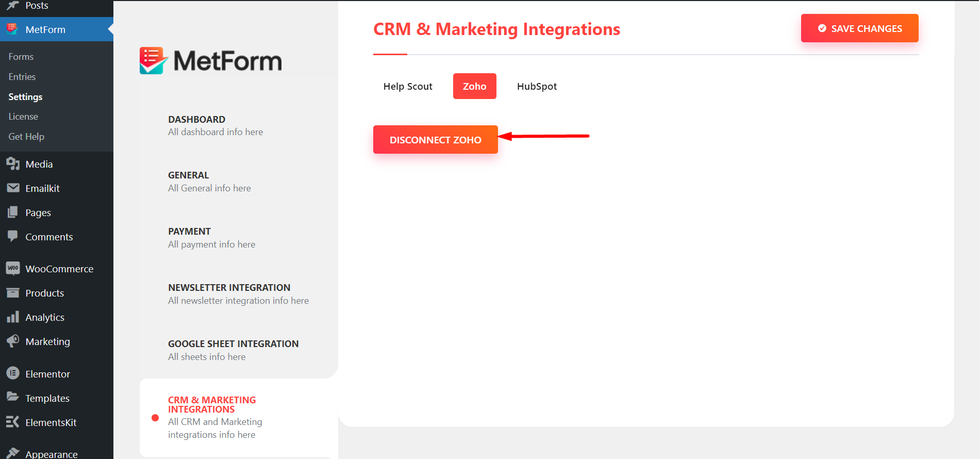980x459 pixels.
Task: Select the Zoho tab
Action: [475, 86]
